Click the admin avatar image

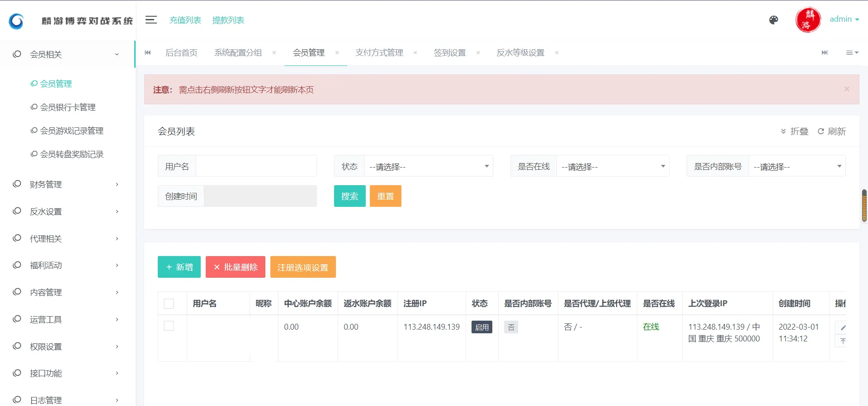pyautogui.click(x=808, y=20)
